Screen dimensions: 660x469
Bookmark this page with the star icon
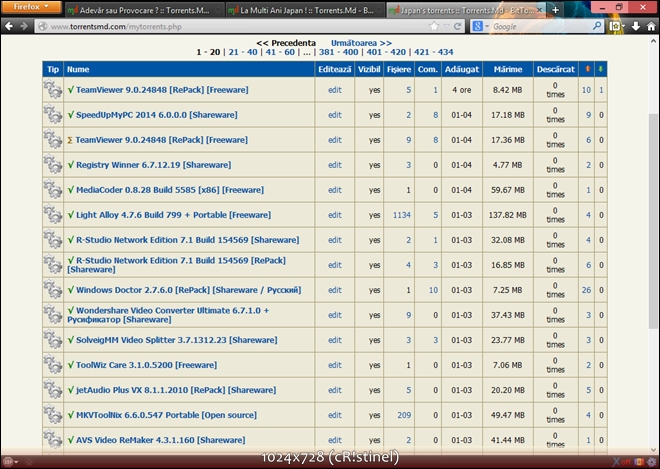434,26
